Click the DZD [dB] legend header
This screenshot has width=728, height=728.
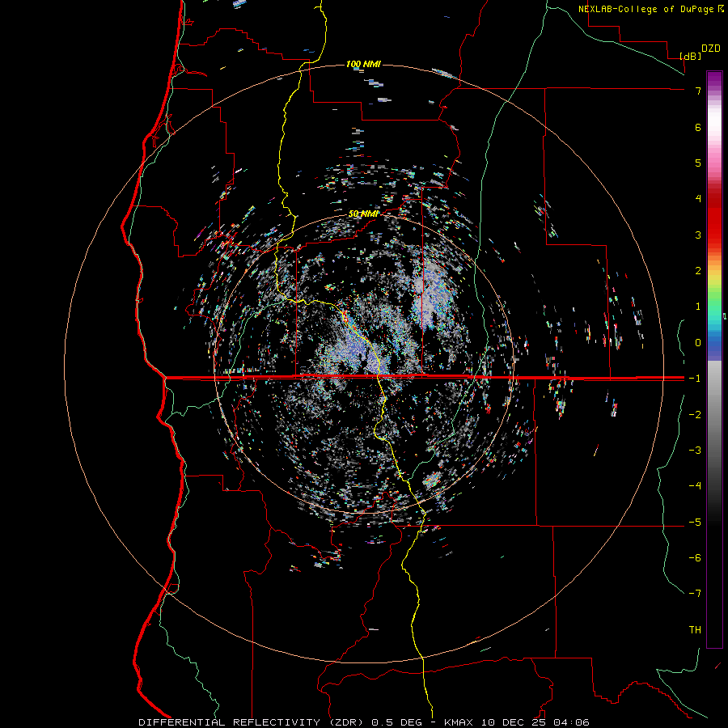tap(700, 52)
